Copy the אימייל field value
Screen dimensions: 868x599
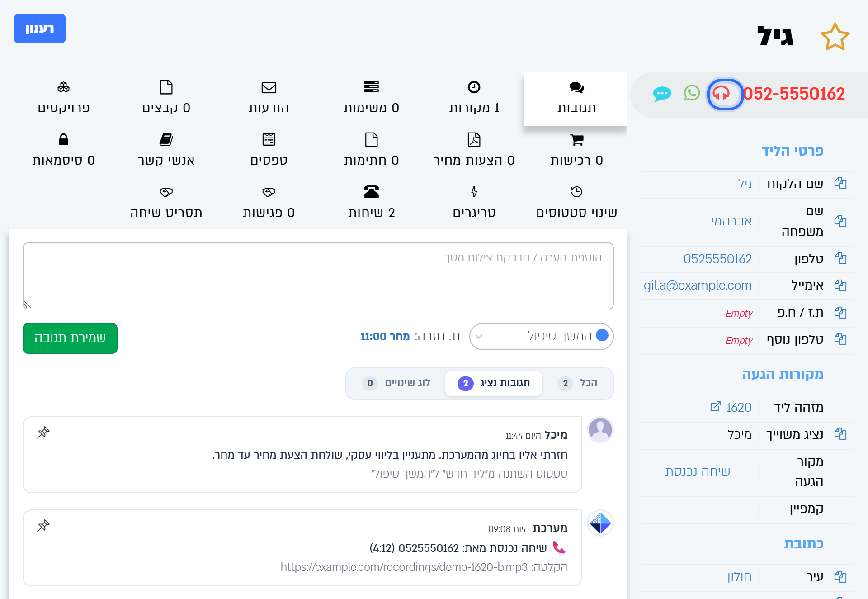pos(840,285)
